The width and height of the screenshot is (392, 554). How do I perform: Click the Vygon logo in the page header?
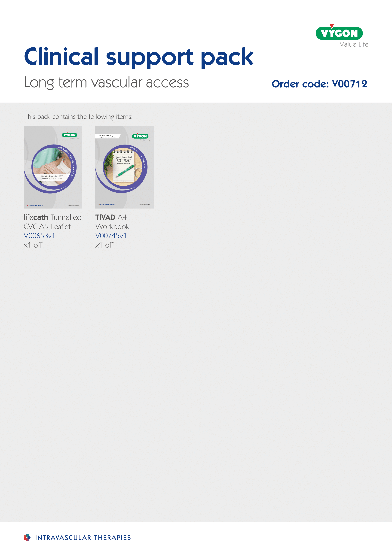point(339,33)
